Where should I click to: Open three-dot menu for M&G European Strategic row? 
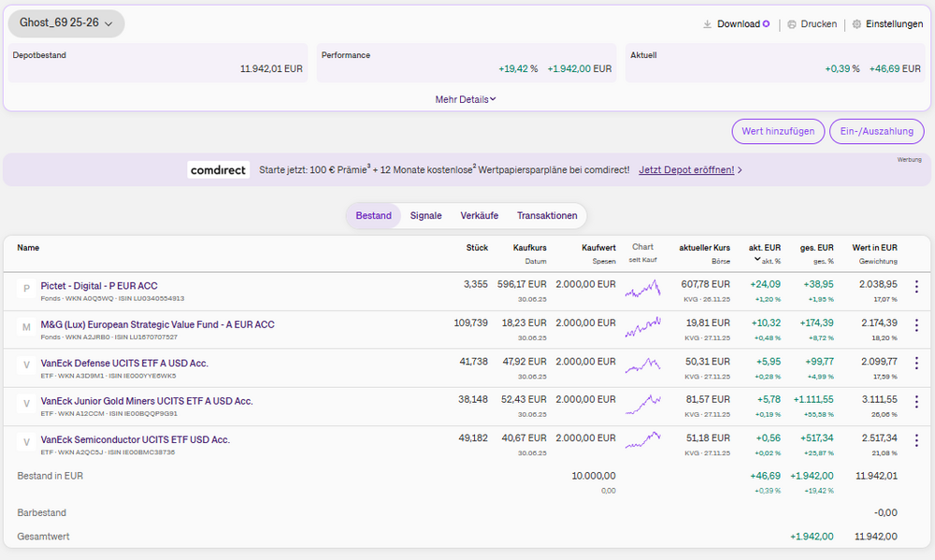click(x=915, y=325)
